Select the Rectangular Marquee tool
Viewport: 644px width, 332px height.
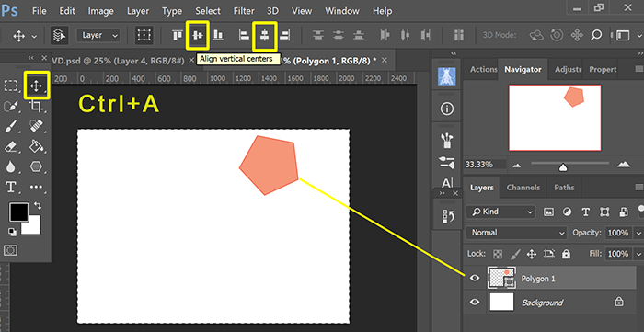point(11,86)
